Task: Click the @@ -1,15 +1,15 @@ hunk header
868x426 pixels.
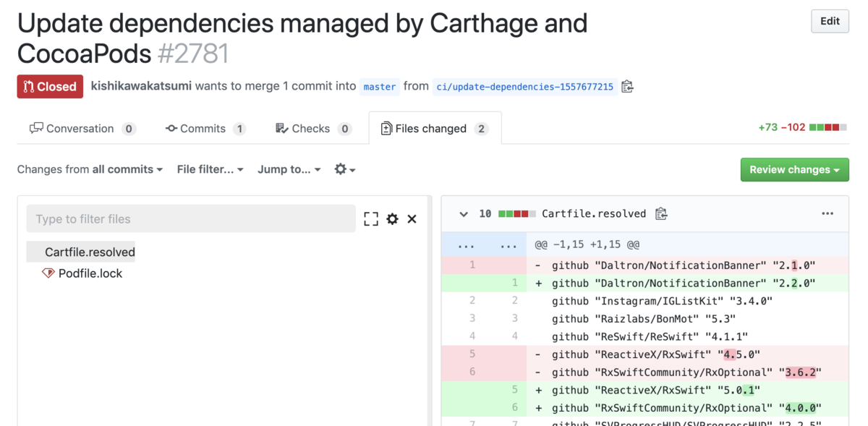Action: tap(587, 245)
